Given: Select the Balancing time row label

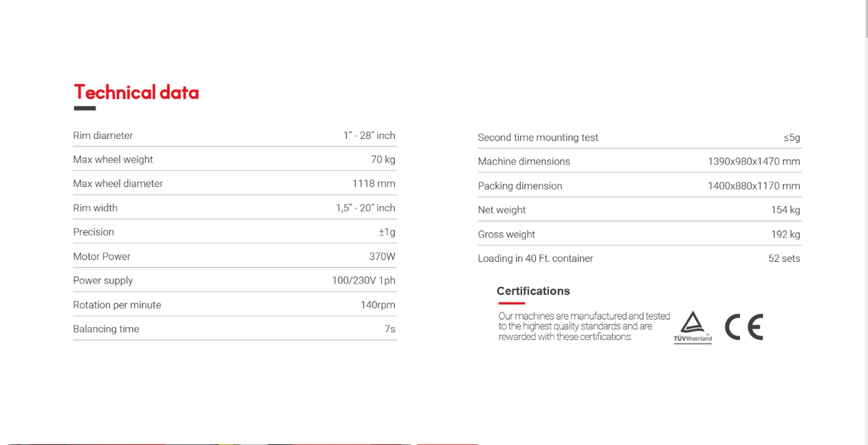Looking at the screenshot, I should click(x=106, y=329).
